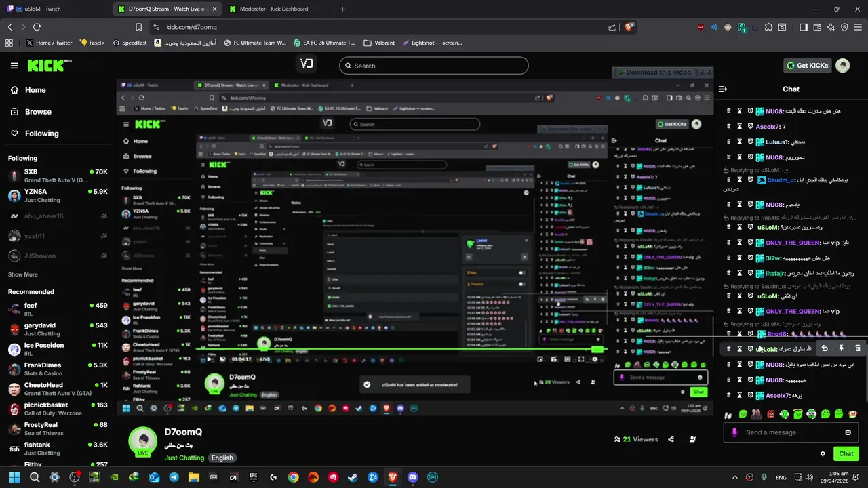The height and width of the screenshot is (488, 868).
Task: Open Browse in the sidebar
Action: 31,112
